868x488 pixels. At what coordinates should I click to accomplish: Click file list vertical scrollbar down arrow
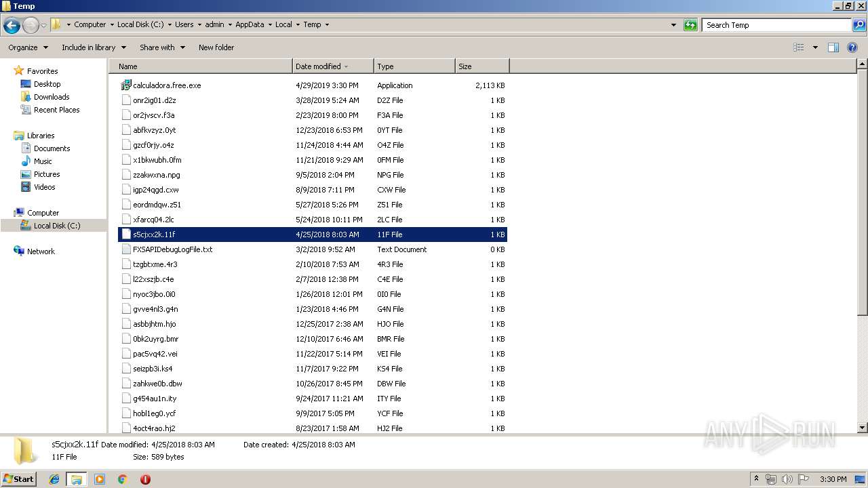(863, 428)
